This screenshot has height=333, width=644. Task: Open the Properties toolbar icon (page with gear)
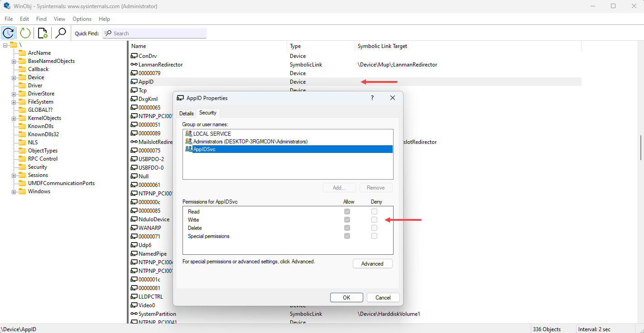point(43,33)
